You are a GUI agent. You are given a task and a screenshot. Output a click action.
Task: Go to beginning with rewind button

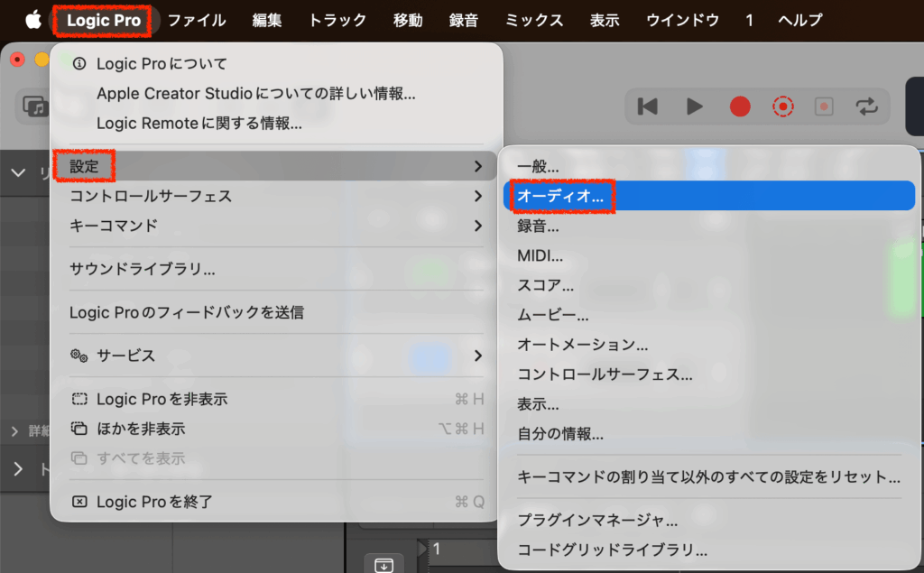coord(648,106)
